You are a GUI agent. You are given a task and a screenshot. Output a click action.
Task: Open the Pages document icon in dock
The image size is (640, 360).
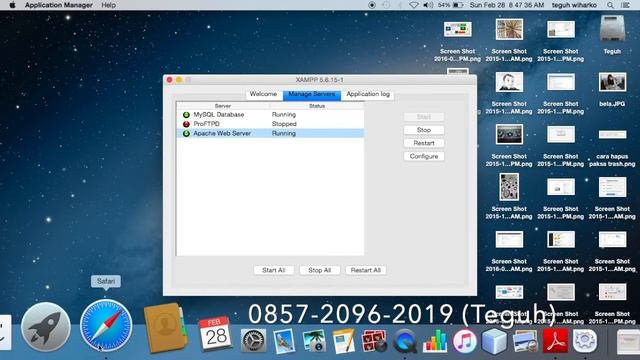click(344, 341)
